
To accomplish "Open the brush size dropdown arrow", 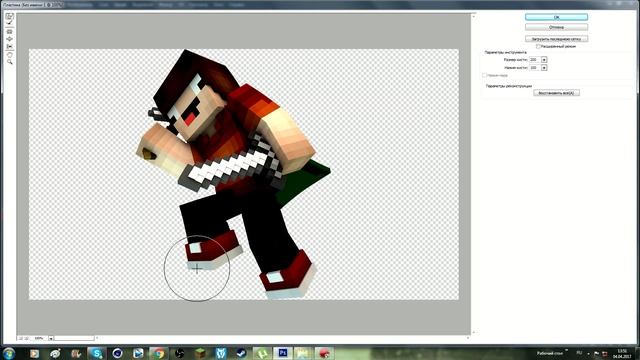I will pyautogui.click(x=544, y=60).
